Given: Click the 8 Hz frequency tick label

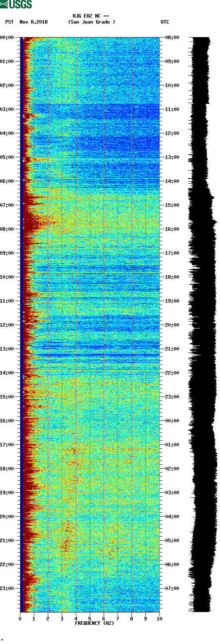Looking at the screenshot, I should point(132,619).
